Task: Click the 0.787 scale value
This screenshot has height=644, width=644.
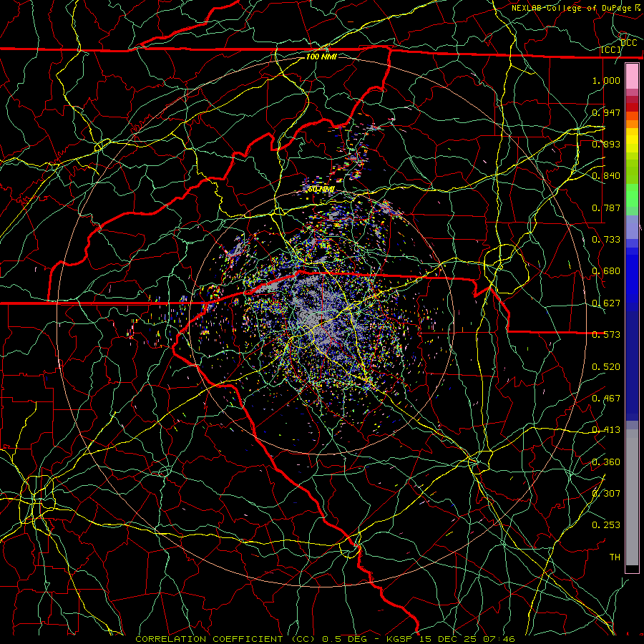Action: point(606,208)
